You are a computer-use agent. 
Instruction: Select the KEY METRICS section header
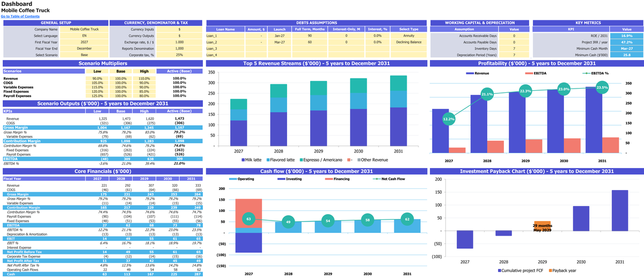(x=588, y=23)
